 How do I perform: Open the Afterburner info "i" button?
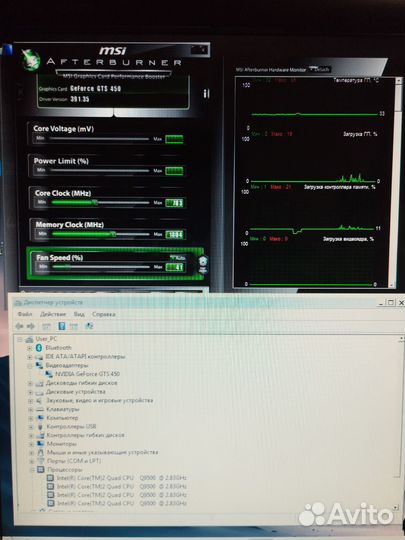pyautogui.click(x=206, y=93)
